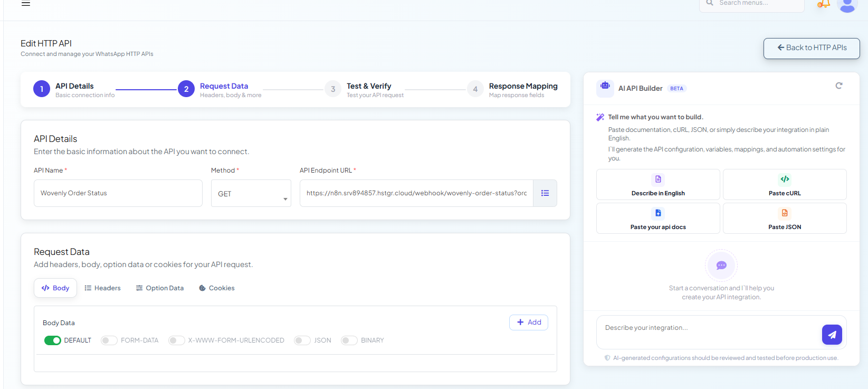This screenshot has width=868, height=389.
Task: Click Back to HTTP APIs button
Action: (x=812, y=48)
